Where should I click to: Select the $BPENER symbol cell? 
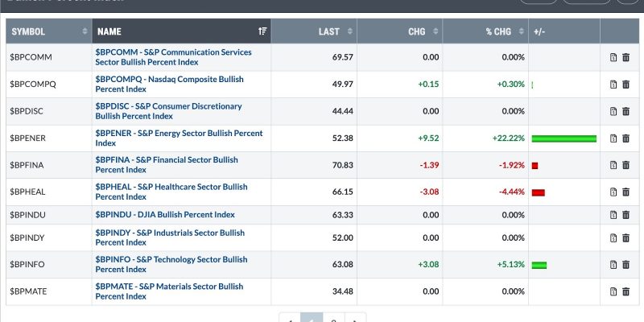click(49, 138)
